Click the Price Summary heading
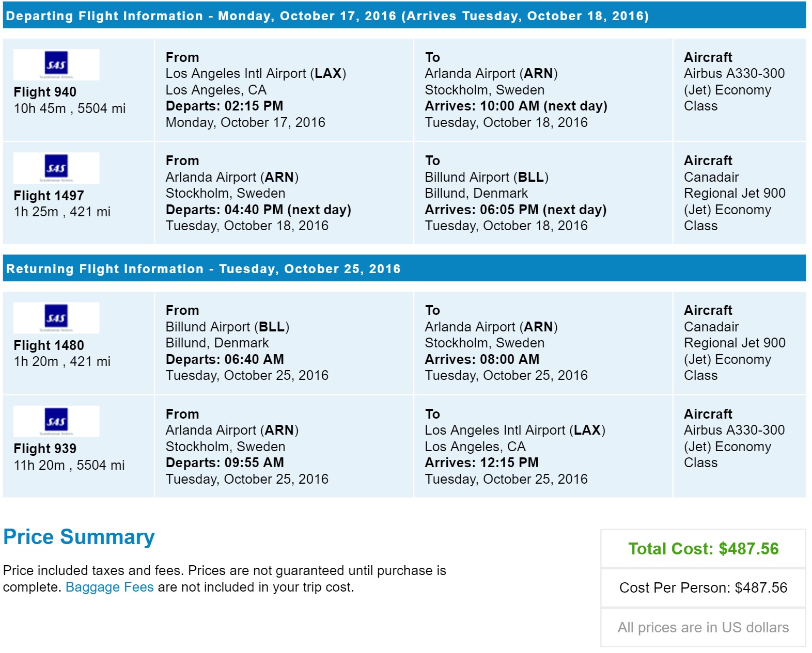The height and width of the screenshot is (653, 812). click(79, 537)
